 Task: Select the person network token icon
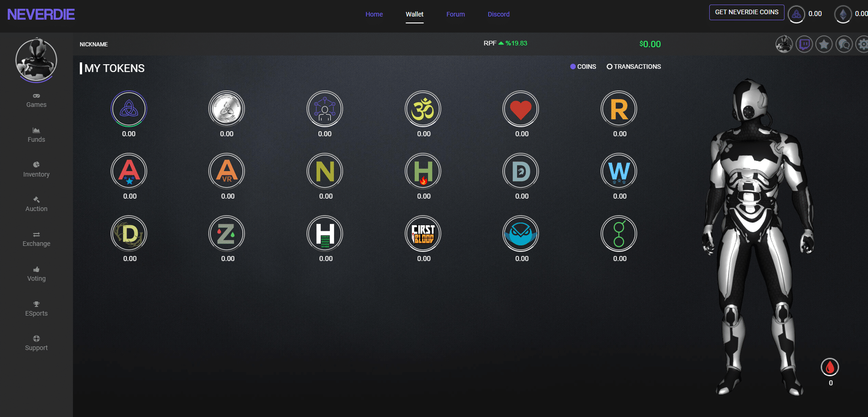point(325,109)
